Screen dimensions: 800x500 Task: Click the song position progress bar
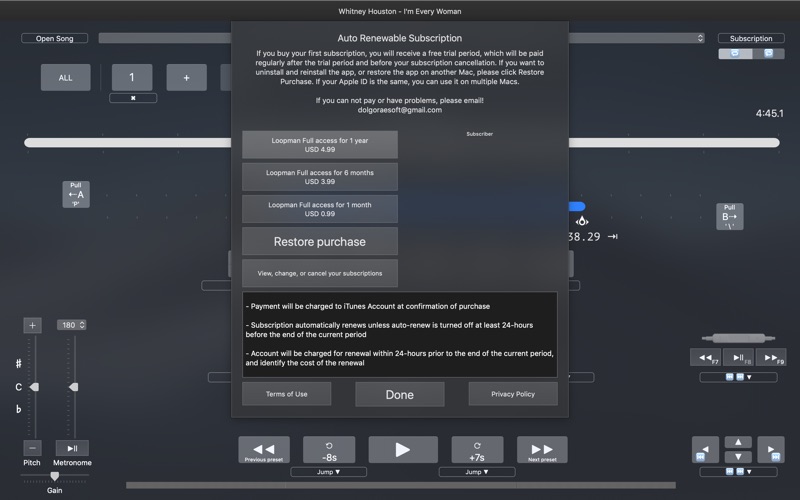[402, 143]
